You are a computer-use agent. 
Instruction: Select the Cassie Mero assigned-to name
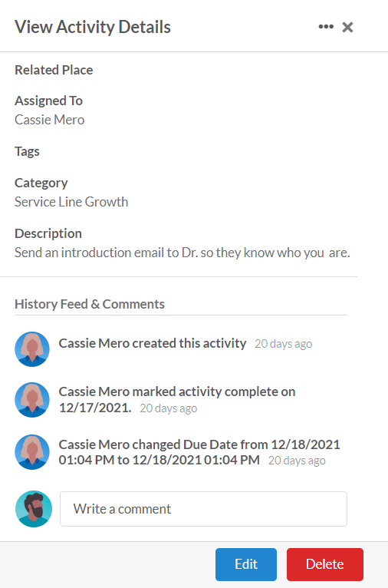(x=49, y=120)
